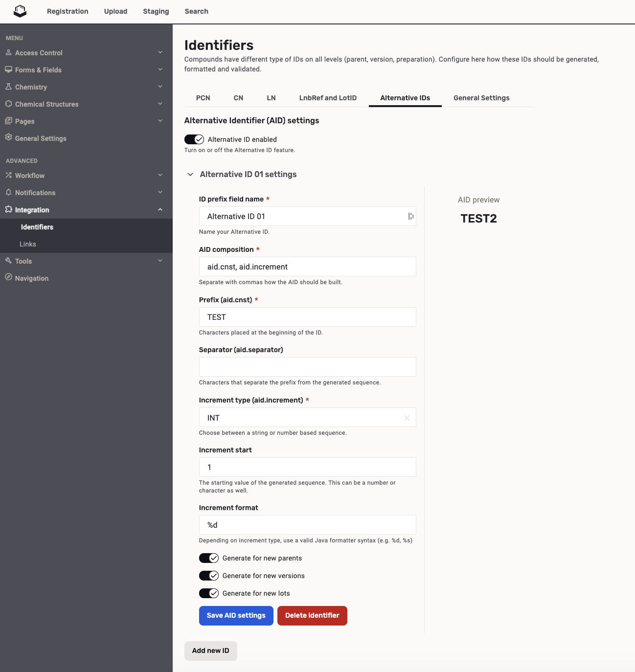Click the Notifications bell icon
635x672 pixels.
[8, 192]
